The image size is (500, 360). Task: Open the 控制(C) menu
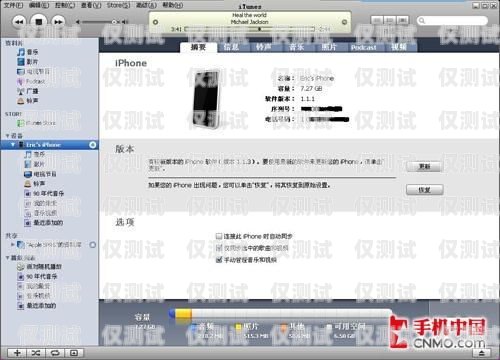(x=65, y=5)
